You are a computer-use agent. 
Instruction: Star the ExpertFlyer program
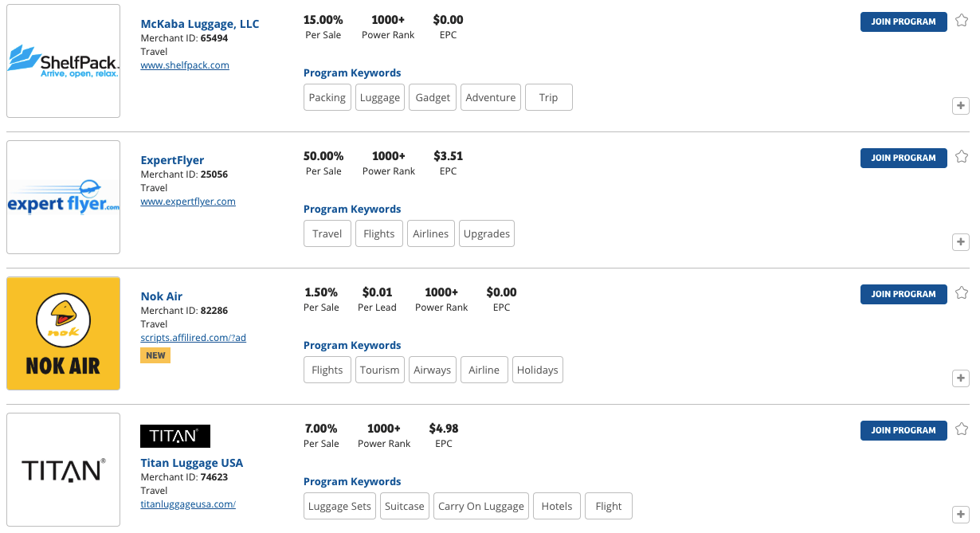click(962, 157)
